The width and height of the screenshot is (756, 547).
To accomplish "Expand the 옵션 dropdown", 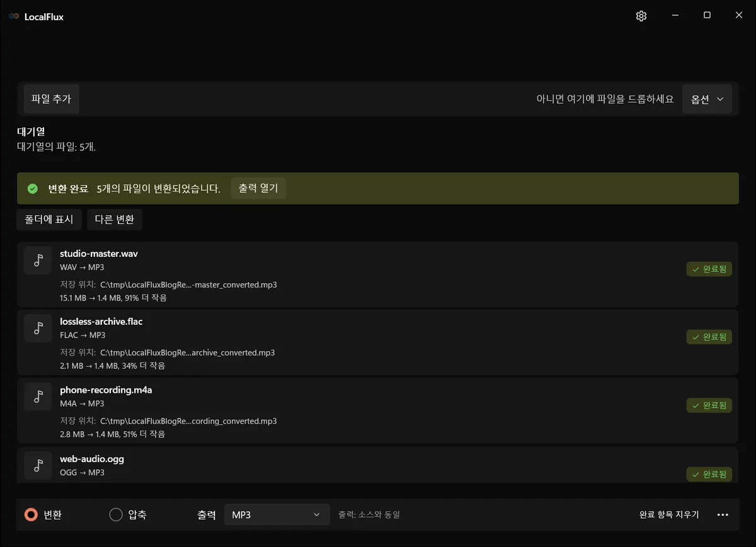I will 707,99.
